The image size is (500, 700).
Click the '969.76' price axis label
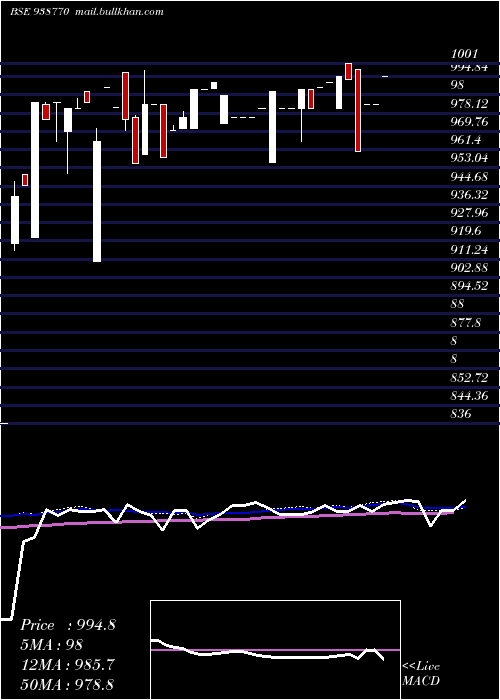[x=469, y=122]
